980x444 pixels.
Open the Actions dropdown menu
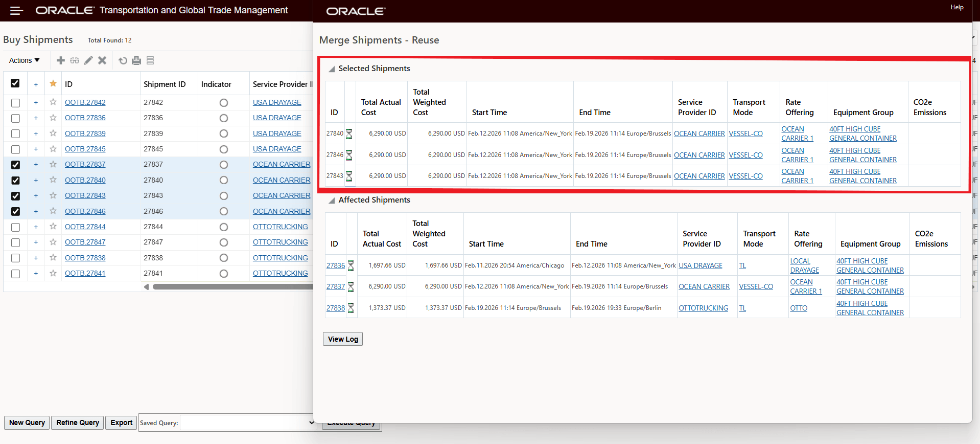pos(24,60)
